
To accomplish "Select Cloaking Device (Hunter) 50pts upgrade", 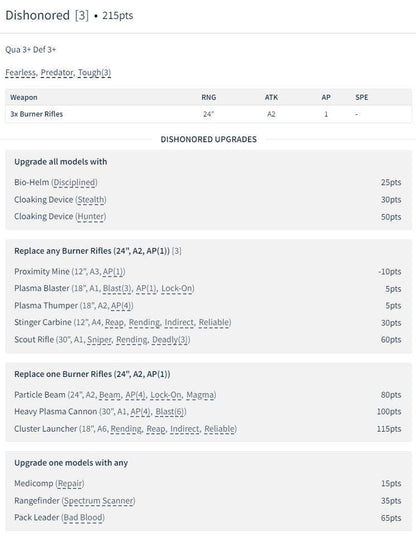I will pyautogui.click(x=208, y=217).
